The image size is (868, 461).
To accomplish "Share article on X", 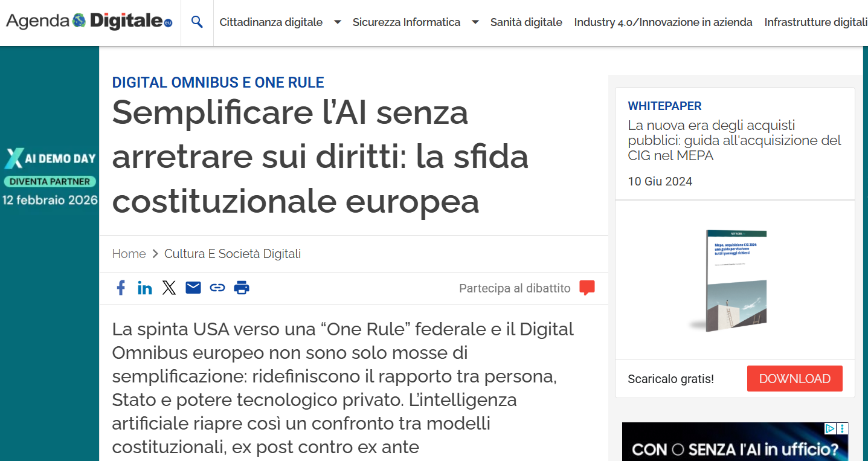I will [169, 288].
